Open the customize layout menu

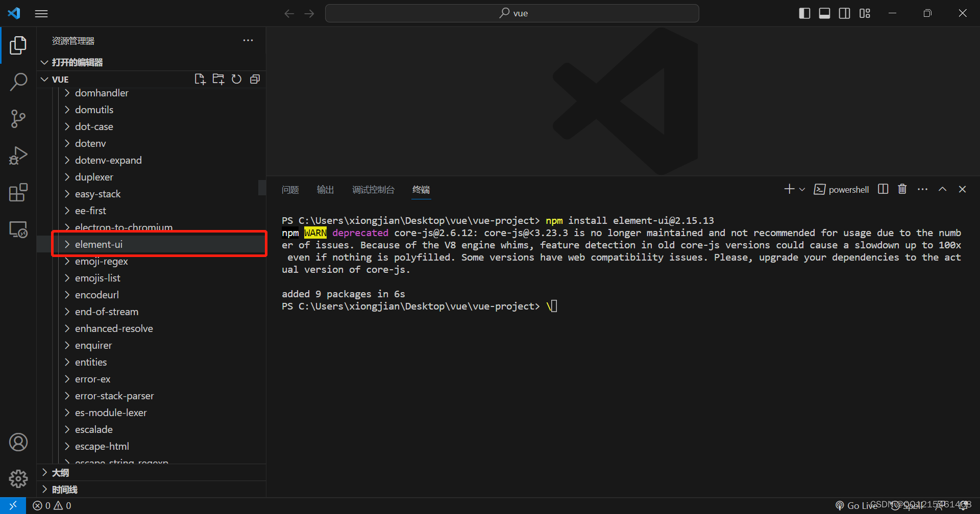(x=865, y=13)
